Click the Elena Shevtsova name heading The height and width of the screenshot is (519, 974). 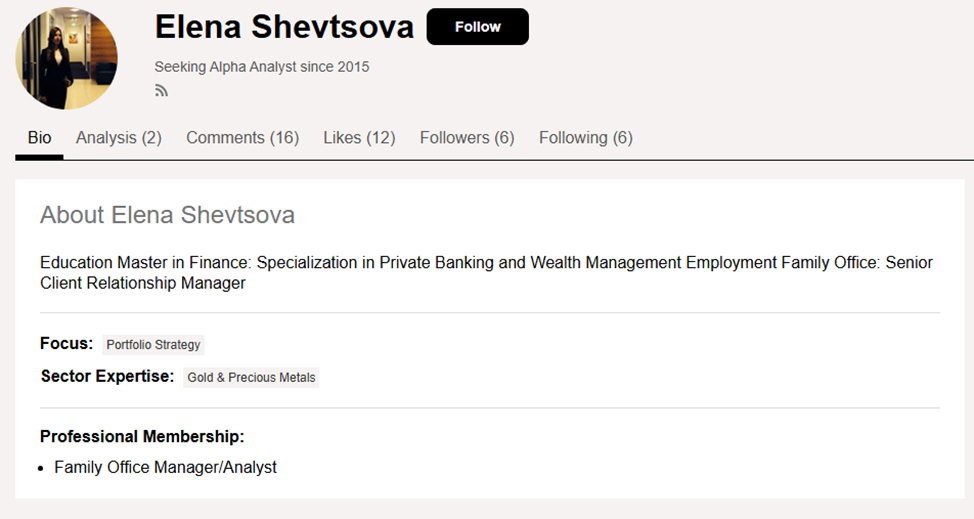(284, 28)
